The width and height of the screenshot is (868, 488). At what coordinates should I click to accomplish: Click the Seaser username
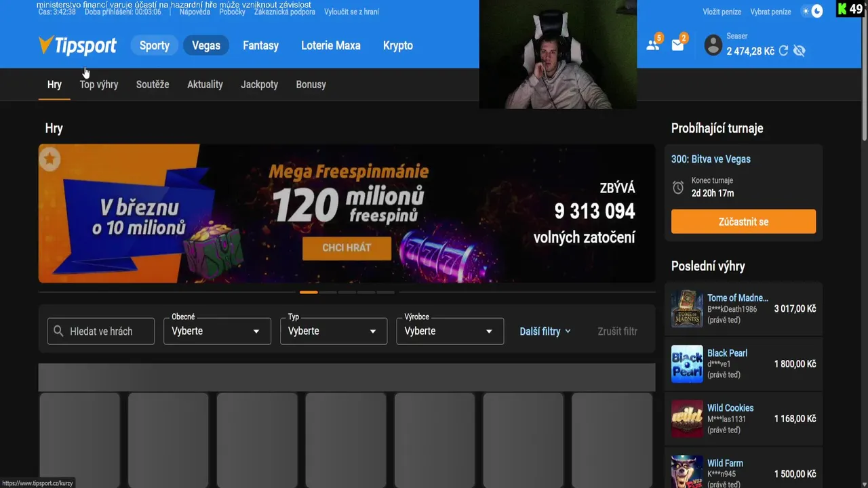click(737, 36)
